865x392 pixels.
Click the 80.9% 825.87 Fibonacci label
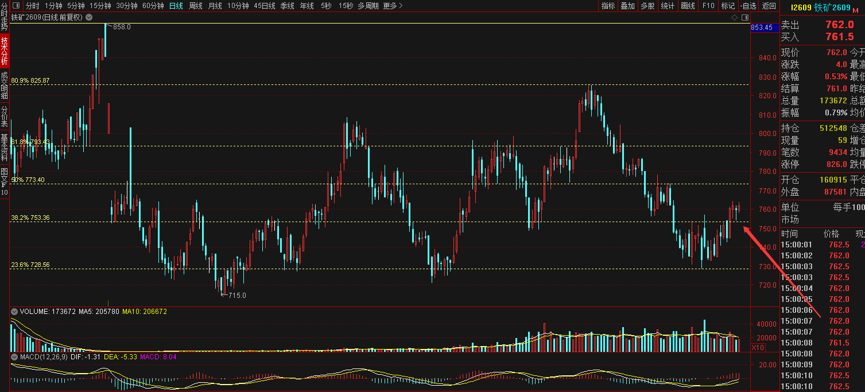[30, 80]
